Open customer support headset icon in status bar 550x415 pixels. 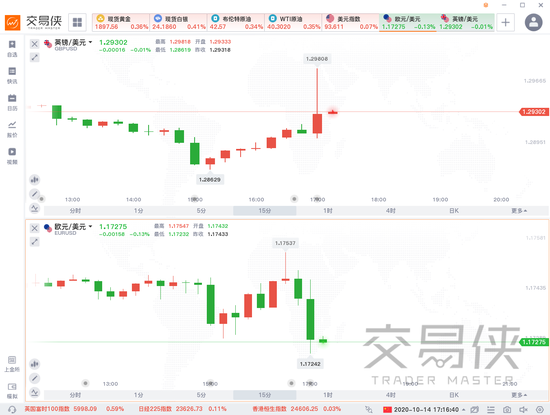12,409
